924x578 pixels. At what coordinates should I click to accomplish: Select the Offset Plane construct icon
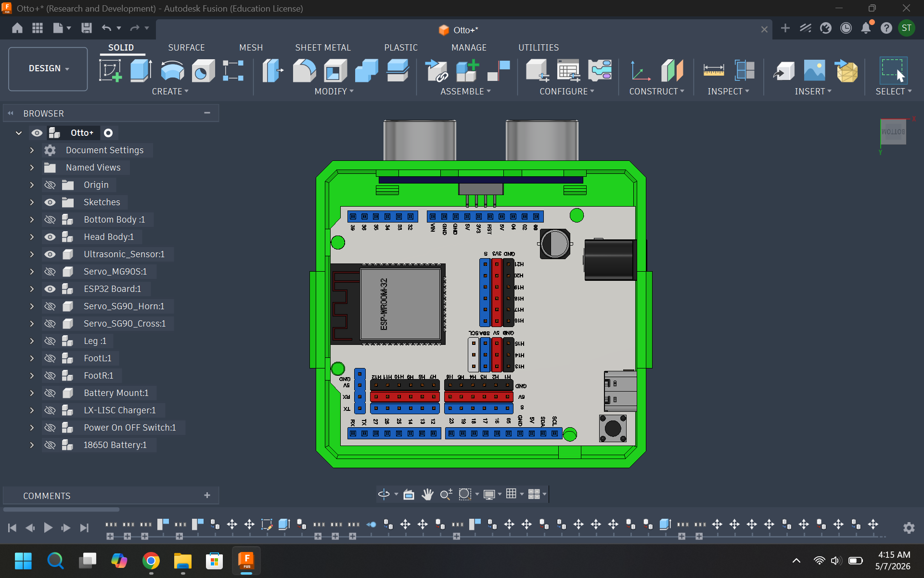coord(672,70)
